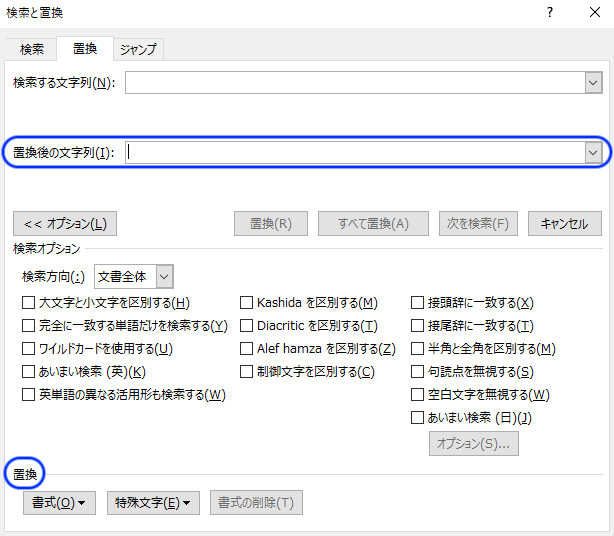
Task: Check 半角と全角を区別する option
Action: pos(418,349)
